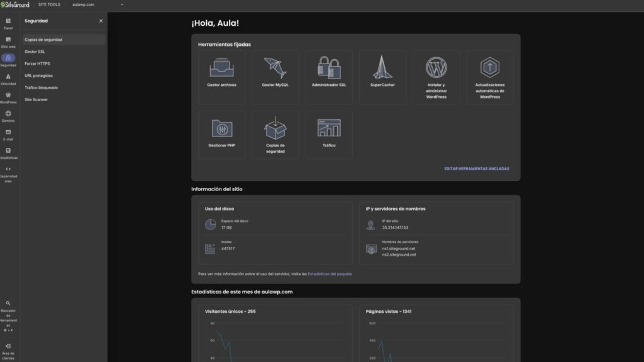
Task: Close the Seguridad side panel
Action: [x=101, y=21]
